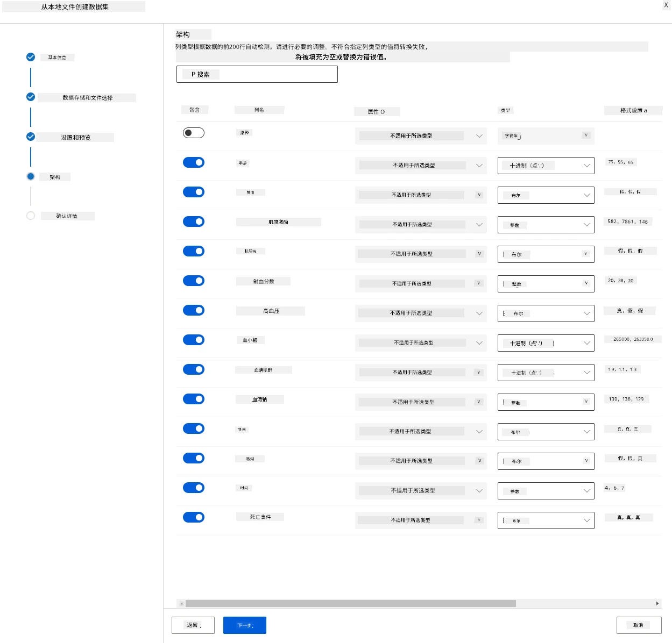672x643 pixels.
Task: Exclude the 吸烟 column via its toggle
Action: click(194, 458)
